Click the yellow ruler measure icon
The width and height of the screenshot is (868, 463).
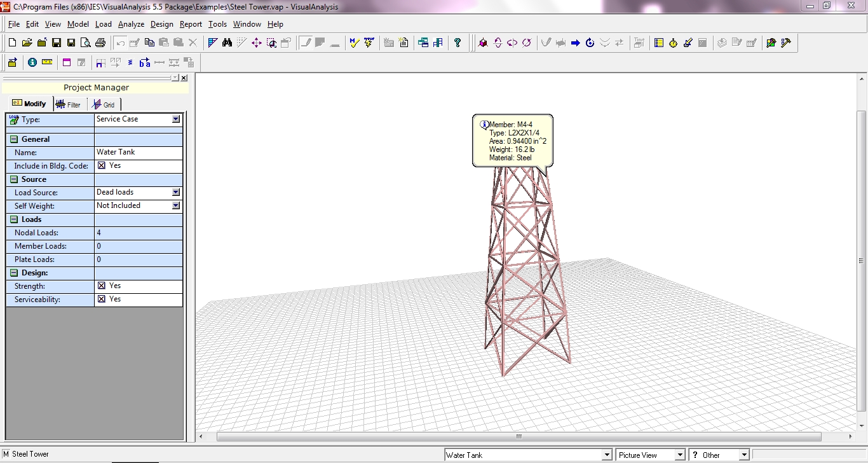pyautogui.click(x=47, y=62)
